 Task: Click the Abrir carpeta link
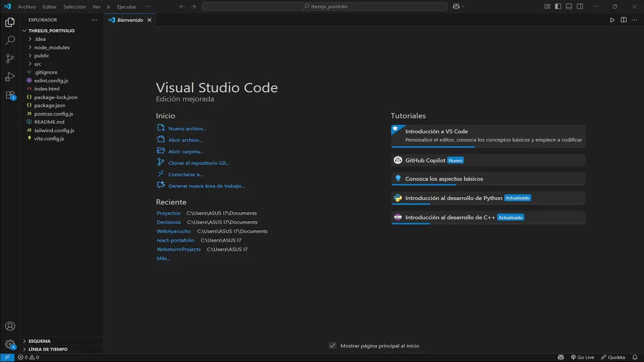click(x=186, y=151)
